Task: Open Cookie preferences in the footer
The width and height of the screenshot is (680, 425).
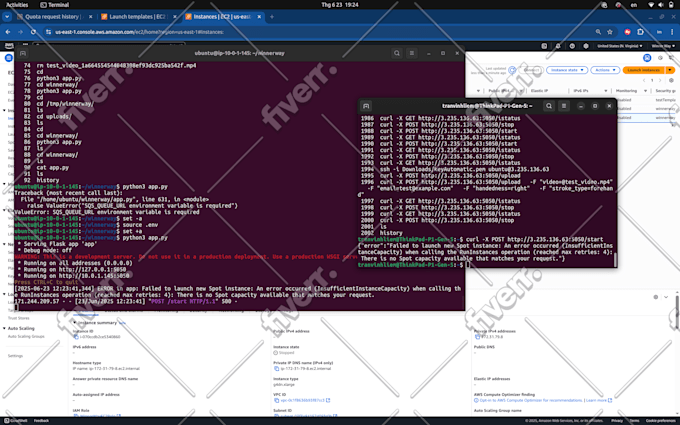Action: tap(662, 421)
